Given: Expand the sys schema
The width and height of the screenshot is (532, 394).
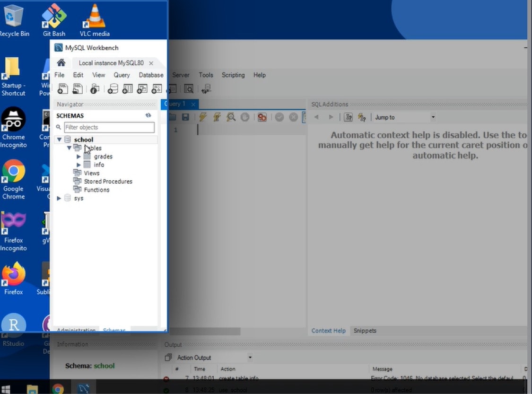Looking at the screenshot, I should [59, 198].
